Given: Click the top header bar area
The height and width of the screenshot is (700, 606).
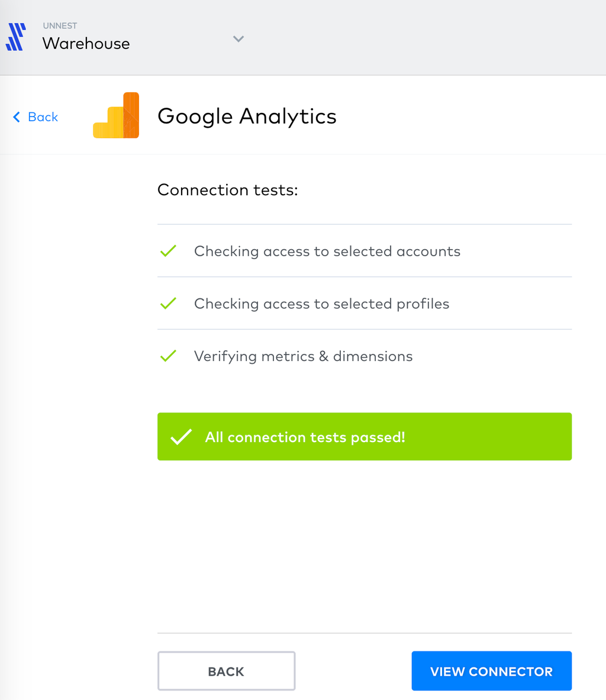Looking at the screenshot, I should tap(303, 37).
